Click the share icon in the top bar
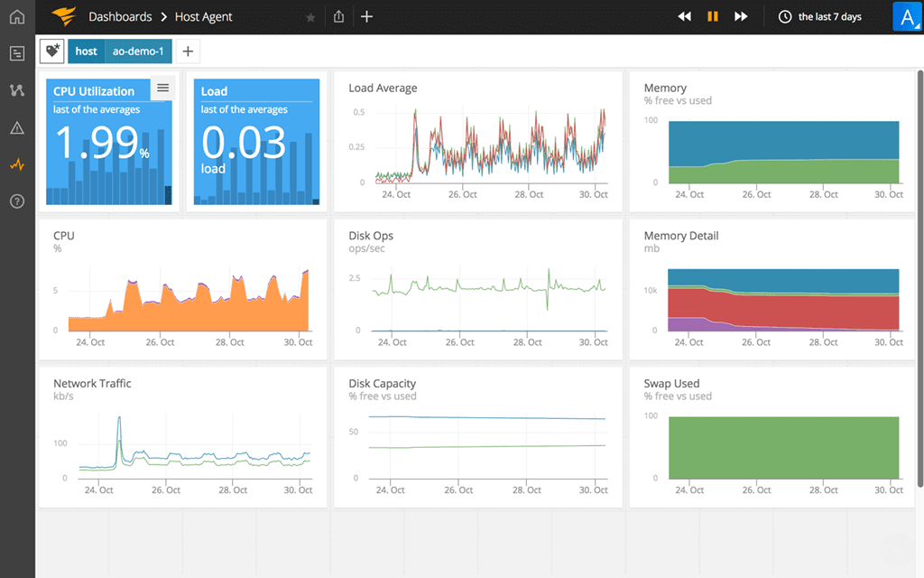Image resolution: width=924 pixels, height=578 pixels. (x=338, y=16)
